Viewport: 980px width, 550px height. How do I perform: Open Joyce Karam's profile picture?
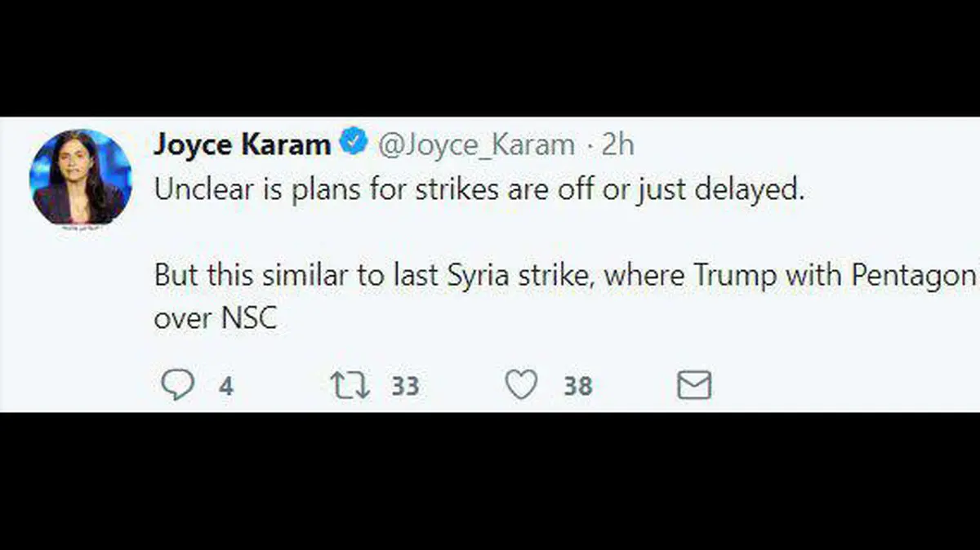pos(80,177)
